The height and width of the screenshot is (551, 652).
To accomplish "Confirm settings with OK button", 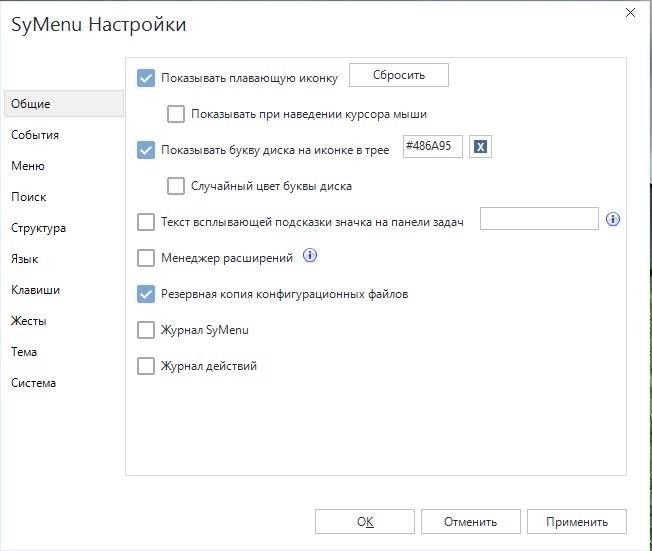I will coord(365,521).
